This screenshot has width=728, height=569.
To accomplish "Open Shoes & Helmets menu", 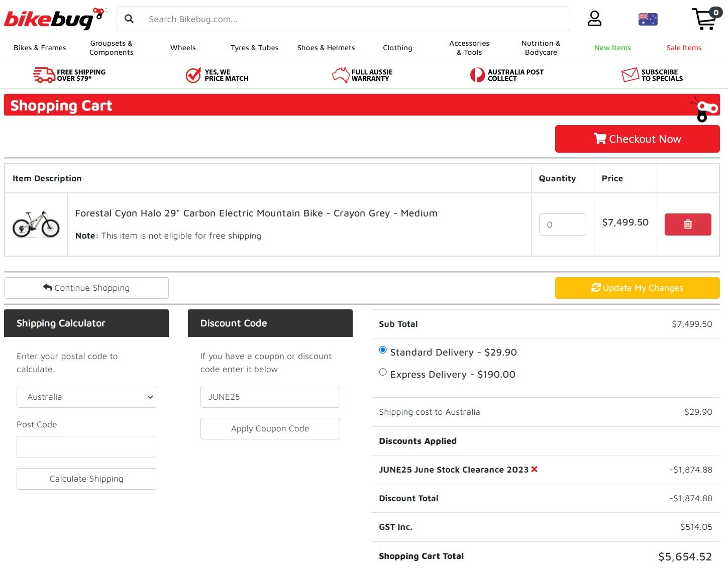I will coord(326,48).
